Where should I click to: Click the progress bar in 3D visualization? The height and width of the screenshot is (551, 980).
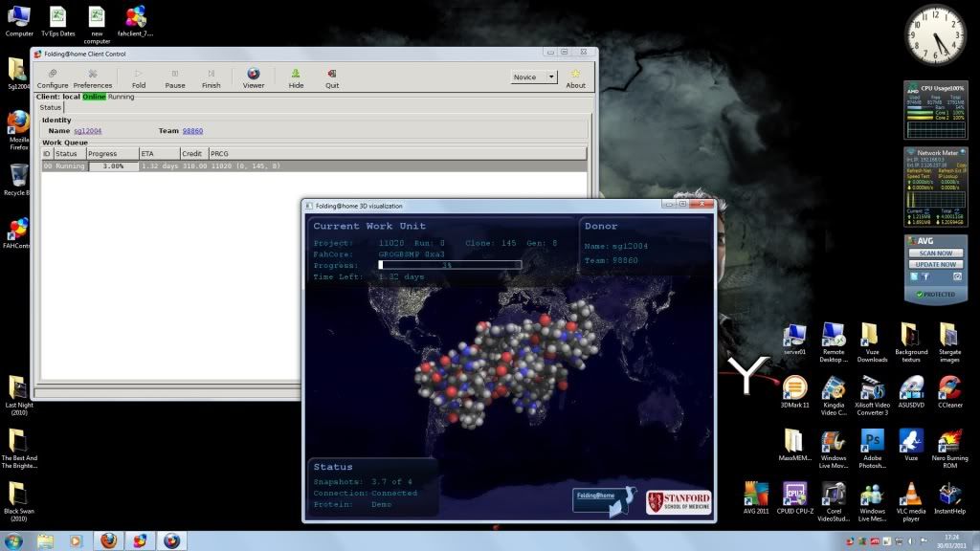point(450,265)
